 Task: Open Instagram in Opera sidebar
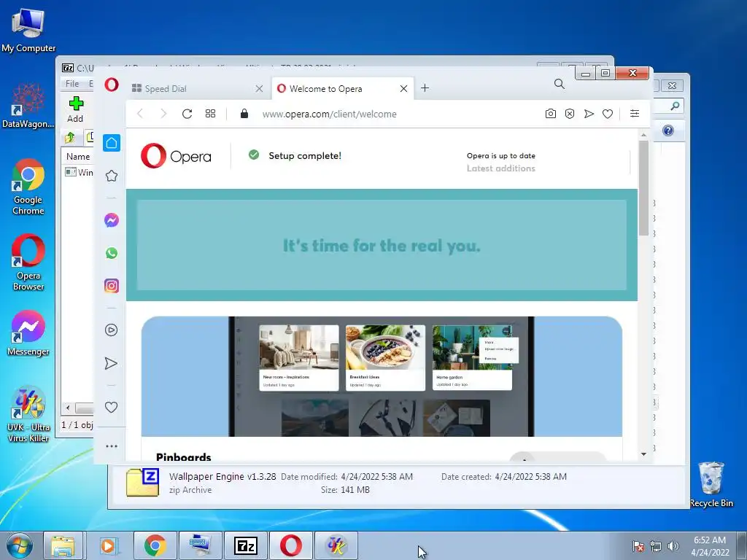[x=112, y=286]
